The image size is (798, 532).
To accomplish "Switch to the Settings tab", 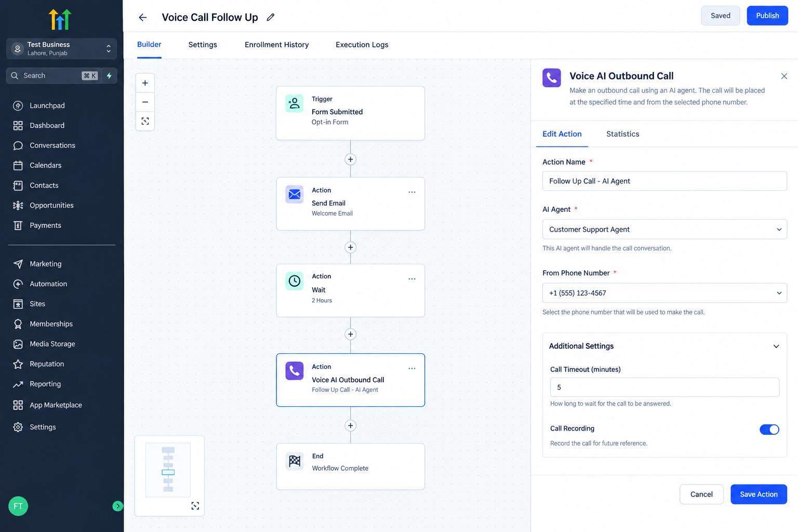I will tap(203, 45).
